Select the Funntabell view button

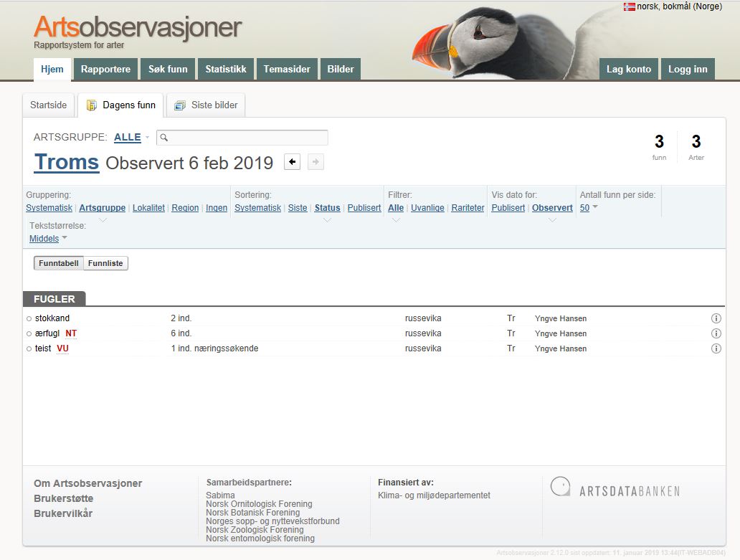tap(59, 263)
